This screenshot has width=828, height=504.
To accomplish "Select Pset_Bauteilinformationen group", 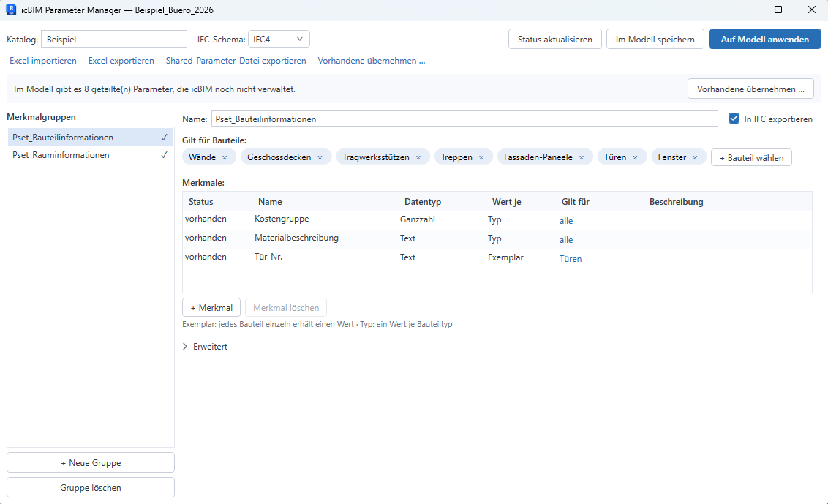I will pyautogui.click(x=90, y=138).
